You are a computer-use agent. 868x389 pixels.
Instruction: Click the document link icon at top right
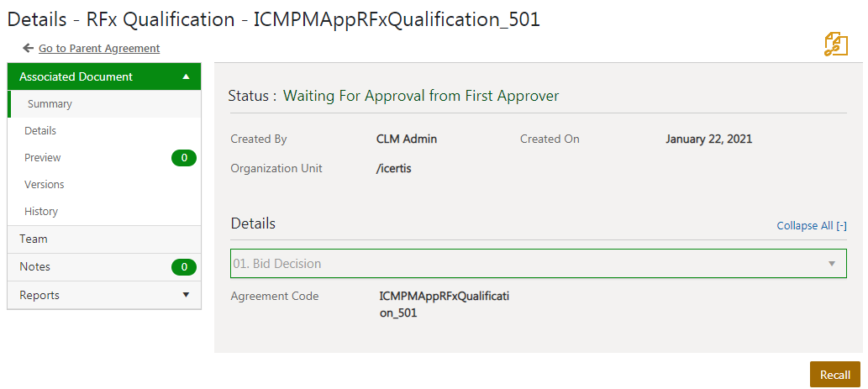click(x=836, y=45)
